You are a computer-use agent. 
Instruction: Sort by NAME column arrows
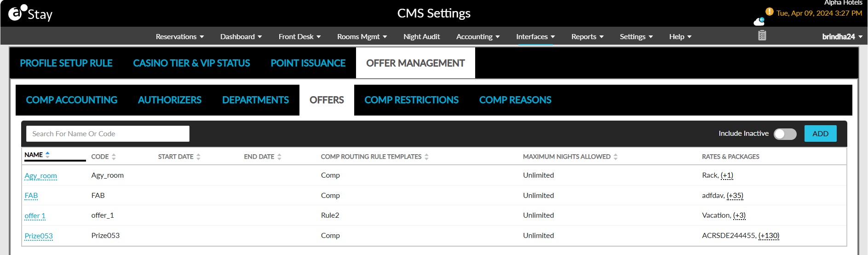pyautogui.click(x=47, y=155)
